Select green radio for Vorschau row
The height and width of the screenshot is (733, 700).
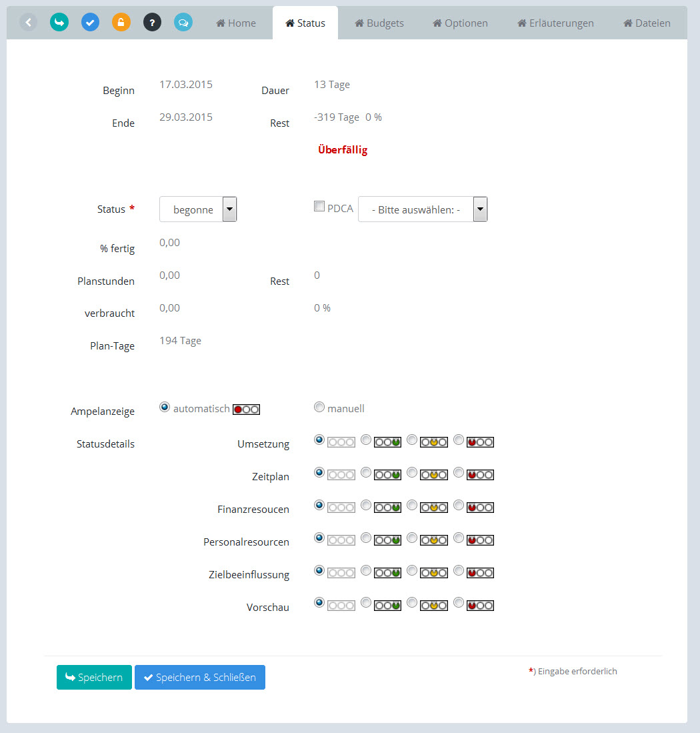[365, 602]
